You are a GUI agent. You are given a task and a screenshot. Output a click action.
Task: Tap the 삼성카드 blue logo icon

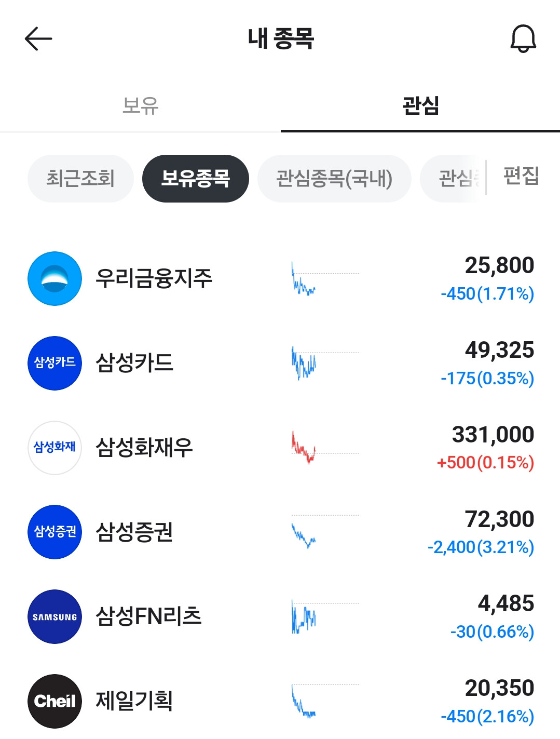[x=54, y=363]
